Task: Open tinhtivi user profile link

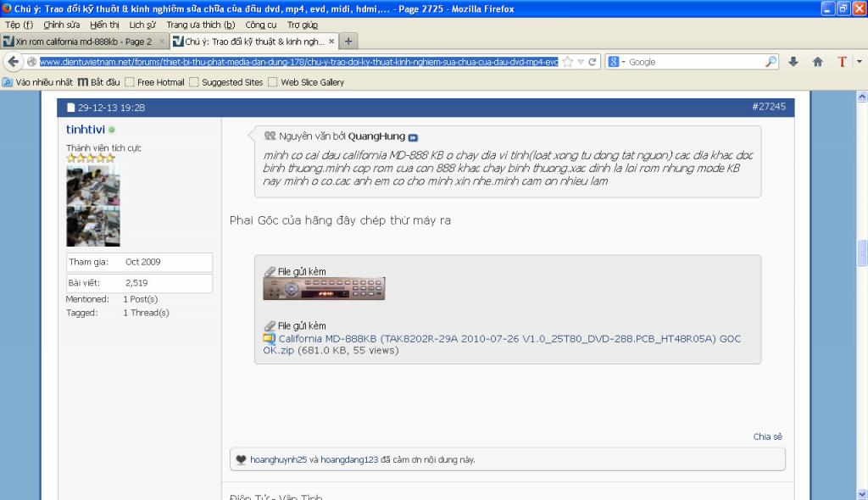Action: coord(86,129)
